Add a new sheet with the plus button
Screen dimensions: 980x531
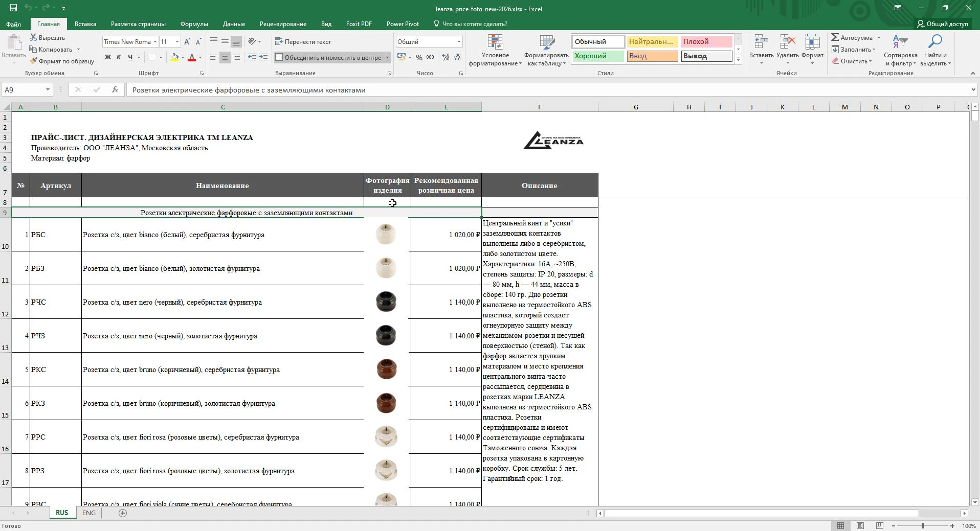point(123,513)
